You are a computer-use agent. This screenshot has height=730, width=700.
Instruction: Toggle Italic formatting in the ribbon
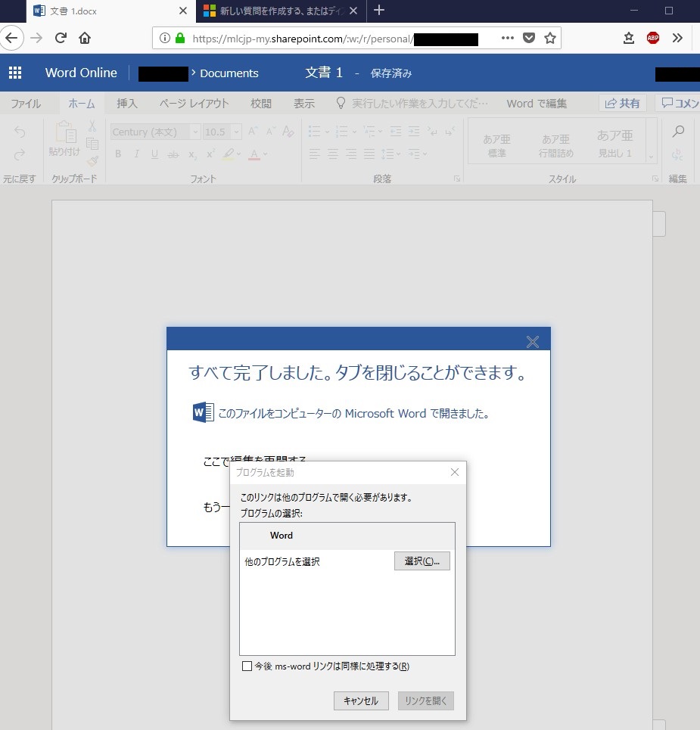136,154
